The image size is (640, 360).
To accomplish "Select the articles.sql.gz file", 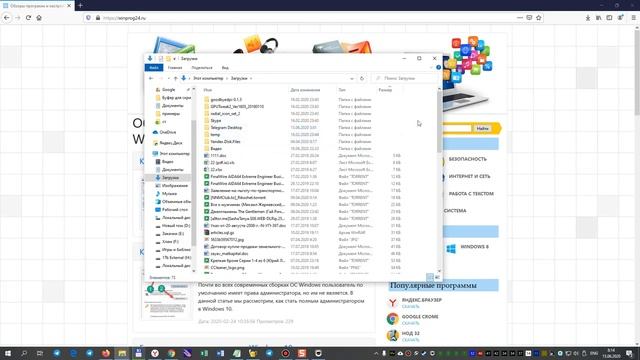I will [x=222, y=233].
